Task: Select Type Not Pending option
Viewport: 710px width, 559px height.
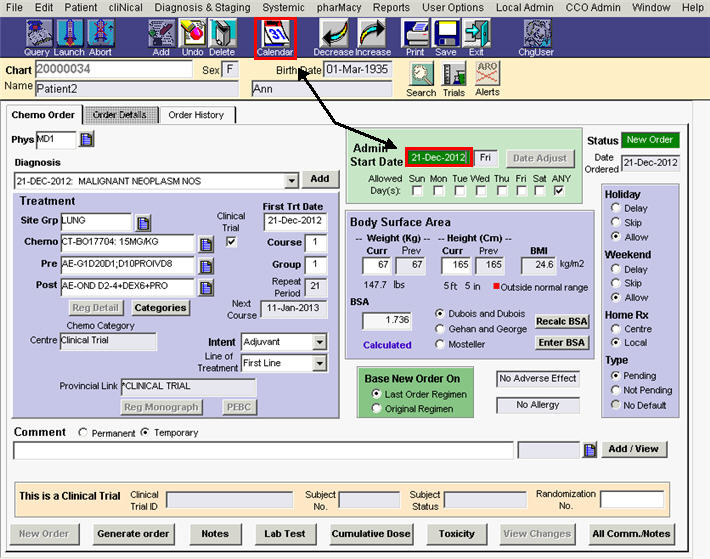Action: pyautogui.click(x=615, y=390)
